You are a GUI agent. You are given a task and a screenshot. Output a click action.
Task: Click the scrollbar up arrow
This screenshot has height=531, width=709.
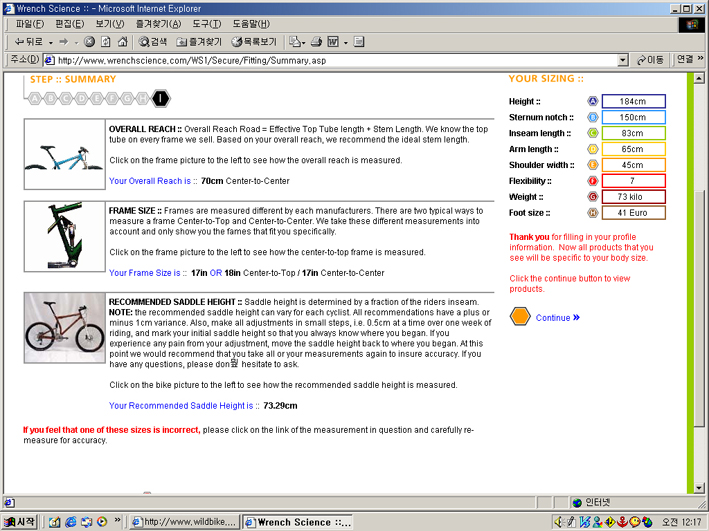(699, 78)
